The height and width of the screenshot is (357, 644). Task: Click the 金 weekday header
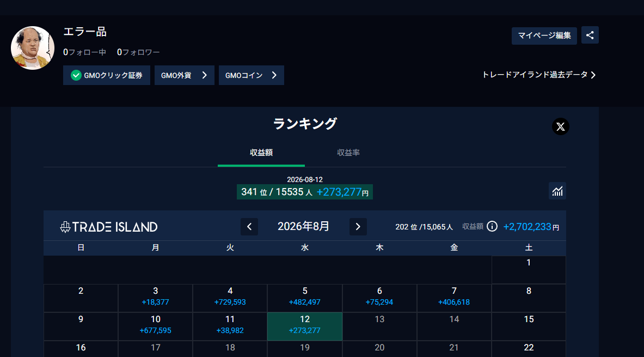click(x=454, y=247)
